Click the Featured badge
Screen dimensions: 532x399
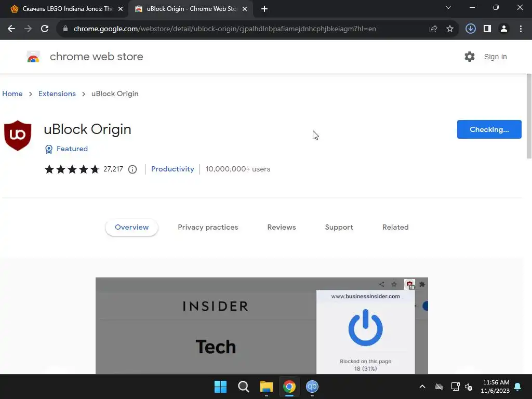click(66, 149)
